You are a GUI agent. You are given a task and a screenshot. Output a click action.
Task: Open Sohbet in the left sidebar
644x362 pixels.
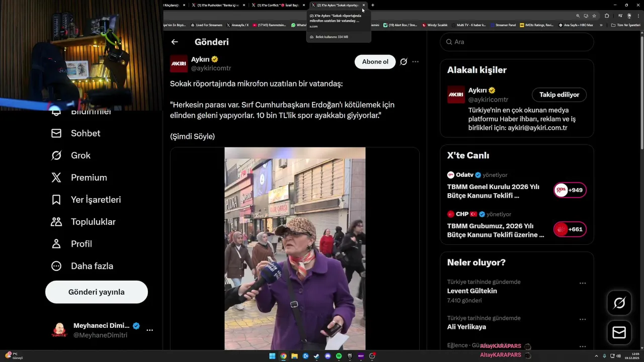76,133
